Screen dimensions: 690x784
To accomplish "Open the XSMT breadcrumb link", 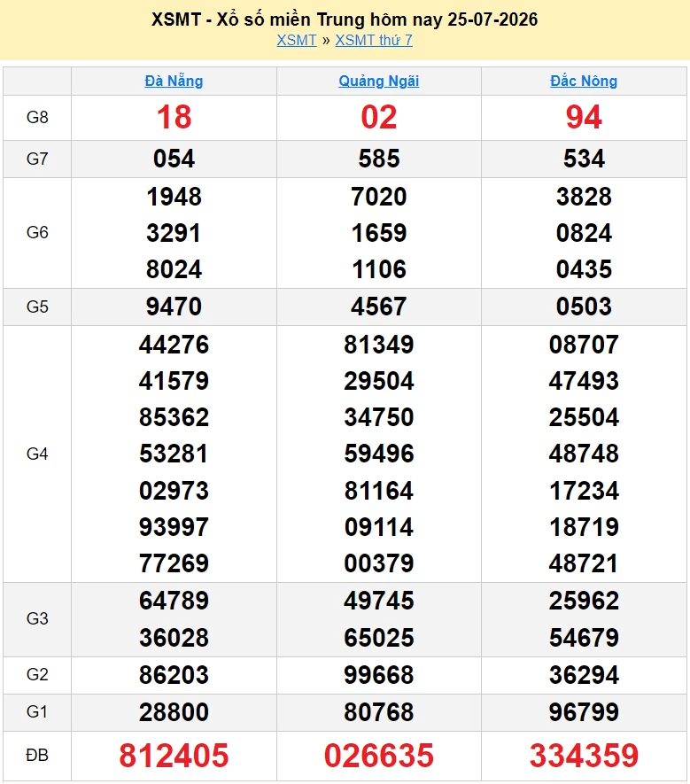I will click(297, 40).
